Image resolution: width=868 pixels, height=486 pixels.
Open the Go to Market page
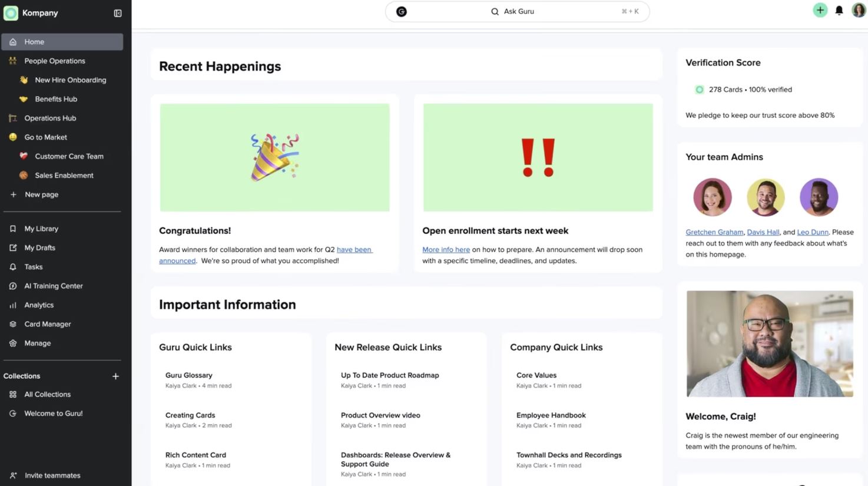tap(45, 137)
